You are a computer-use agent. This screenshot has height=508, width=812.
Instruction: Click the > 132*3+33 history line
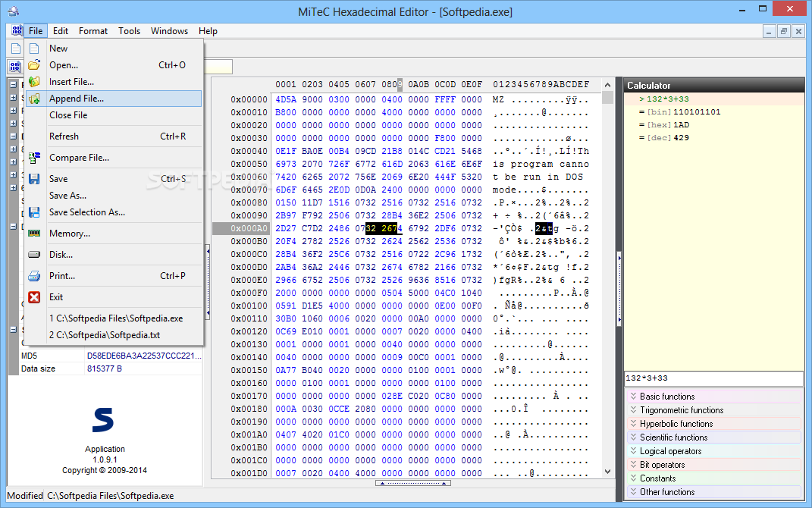[664, 99]
